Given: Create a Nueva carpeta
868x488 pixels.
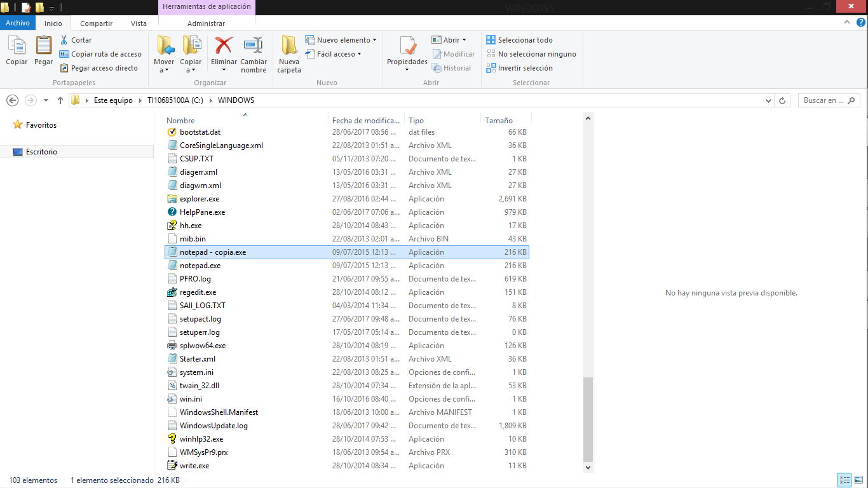Looking at the screenshot, I should coord(289,54).
